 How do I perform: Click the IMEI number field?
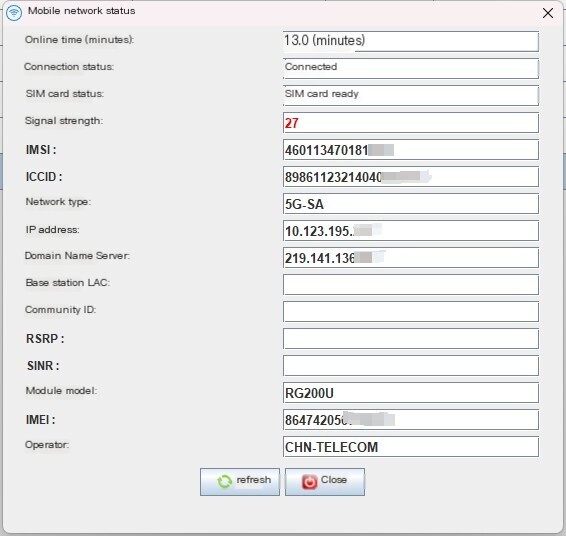click(411, 420)
